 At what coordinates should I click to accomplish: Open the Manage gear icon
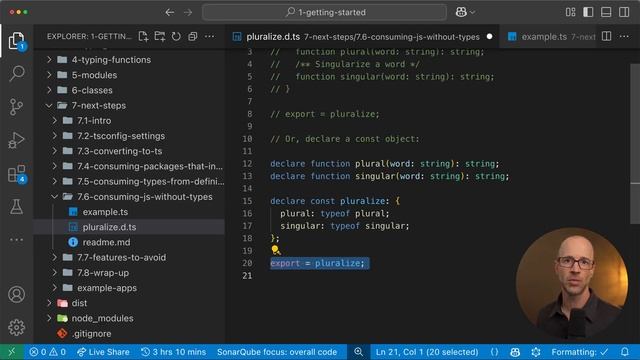pyautogui.click(x=16, y=327)
